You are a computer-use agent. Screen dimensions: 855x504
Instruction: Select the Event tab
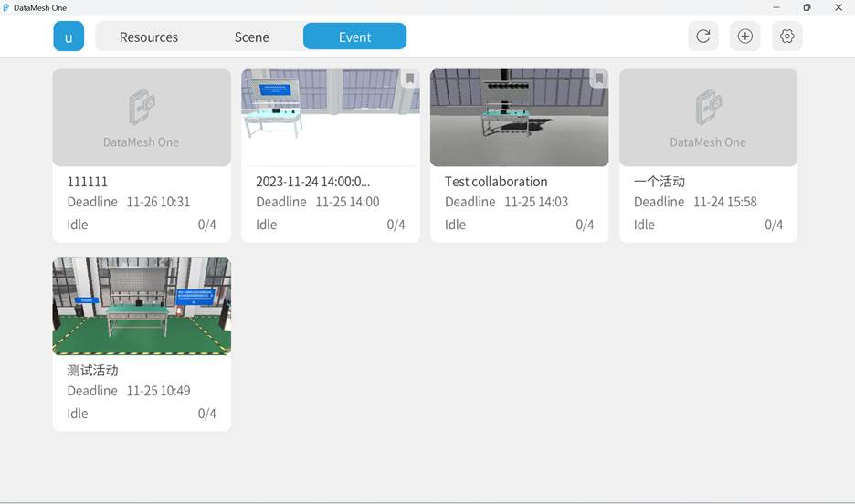point(354,37)
